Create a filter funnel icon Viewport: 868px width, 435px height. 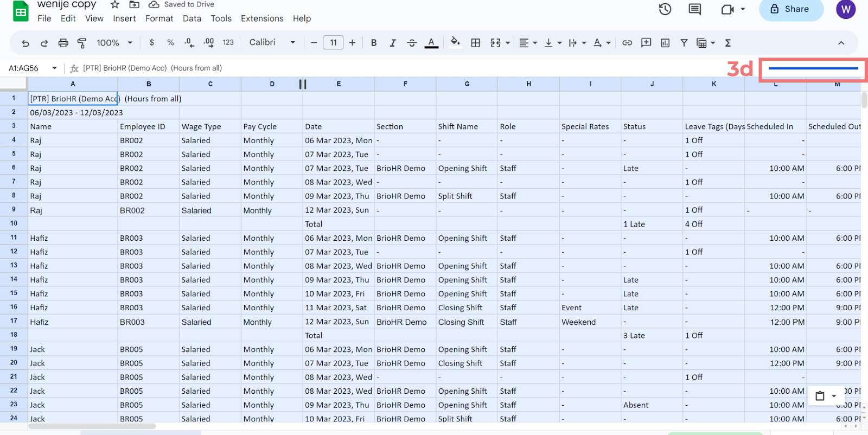tap(684, 42)
